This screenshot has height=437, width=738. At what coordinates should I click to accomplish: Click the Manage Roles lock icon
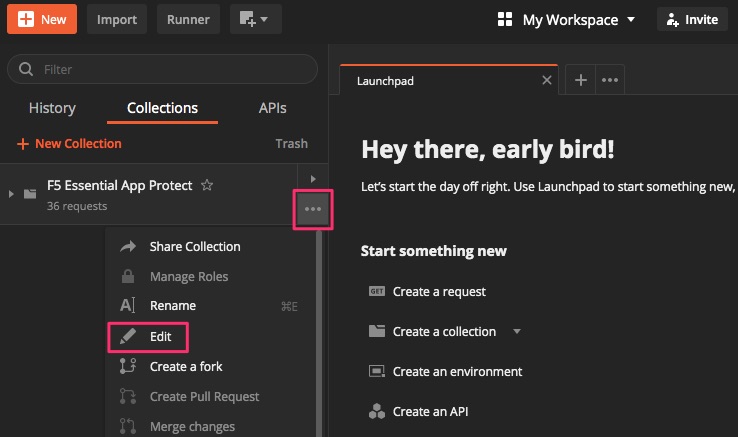tap(128, 276)
